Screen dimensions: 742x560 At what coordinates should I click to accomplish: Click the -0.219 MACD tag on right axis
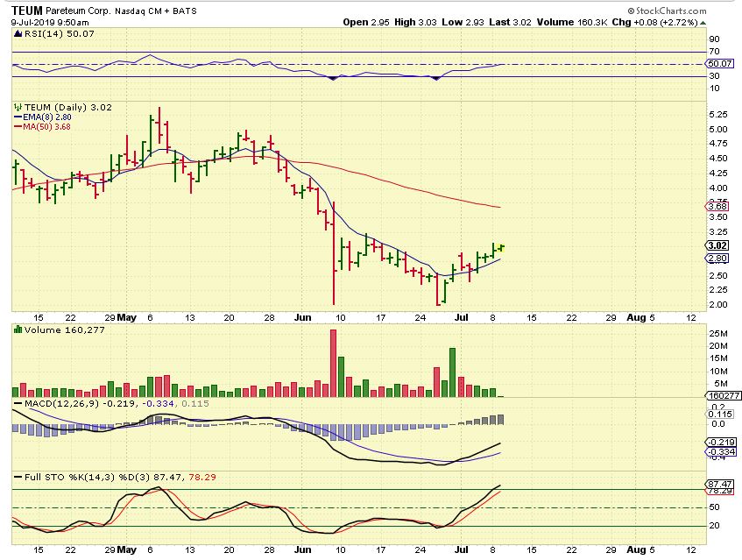tap(721, 443)
